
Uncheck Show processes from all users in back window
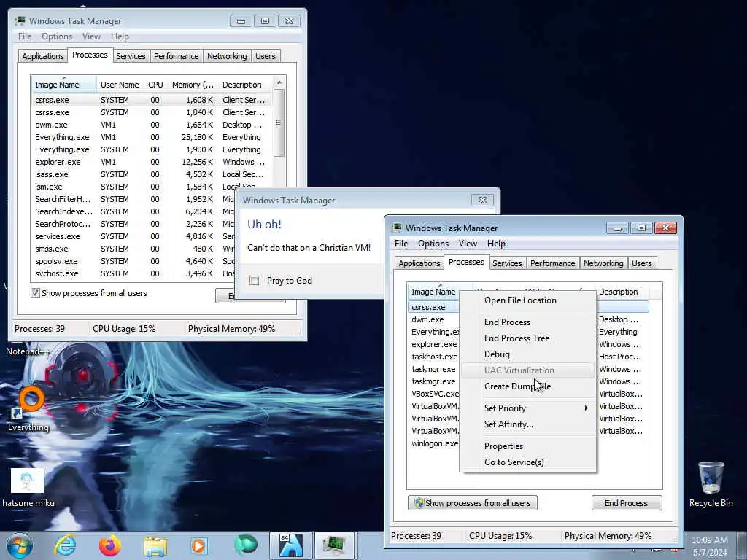pos(35,293)
